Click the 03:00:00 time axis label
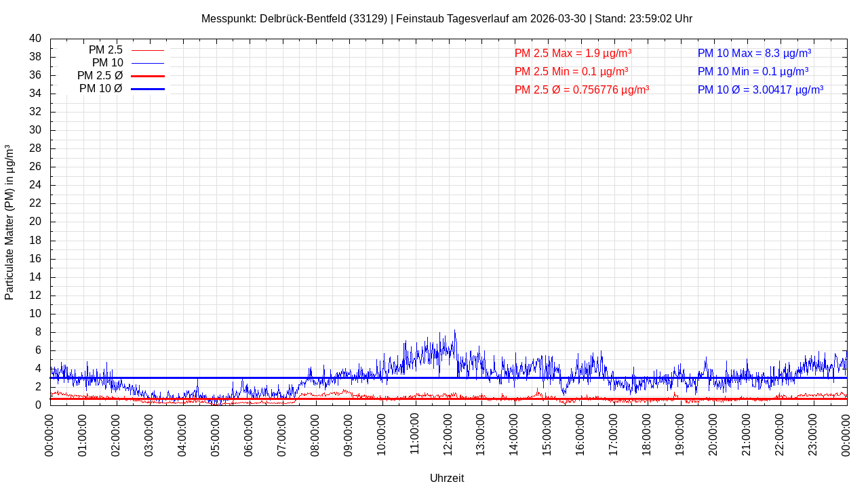Image resolution: width=868 pixels, height=488 pixels. click(149, 434)
